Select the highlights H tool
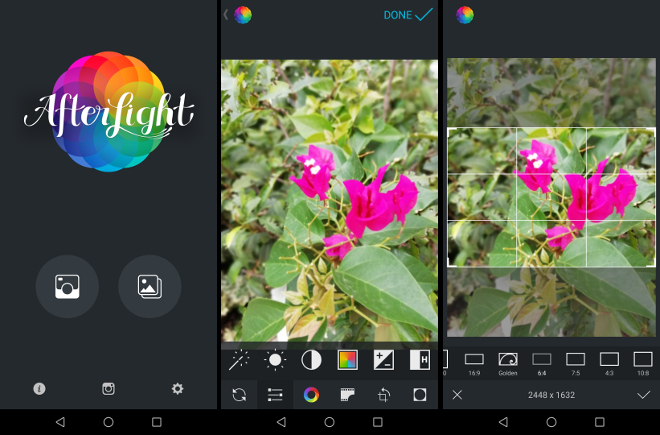Image resolution: width=660 pixels, height=435 pixels. (419, 359)
